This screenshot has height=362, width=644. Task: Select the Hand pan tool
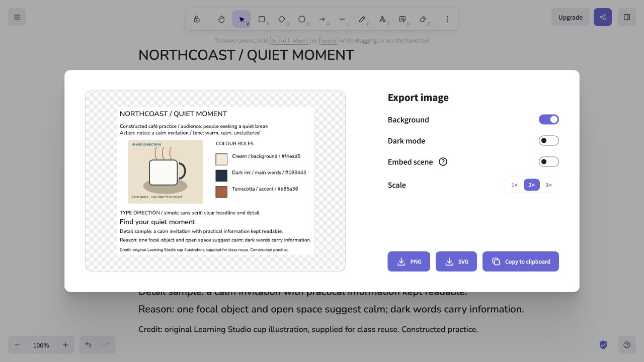[x=221, y=19]
